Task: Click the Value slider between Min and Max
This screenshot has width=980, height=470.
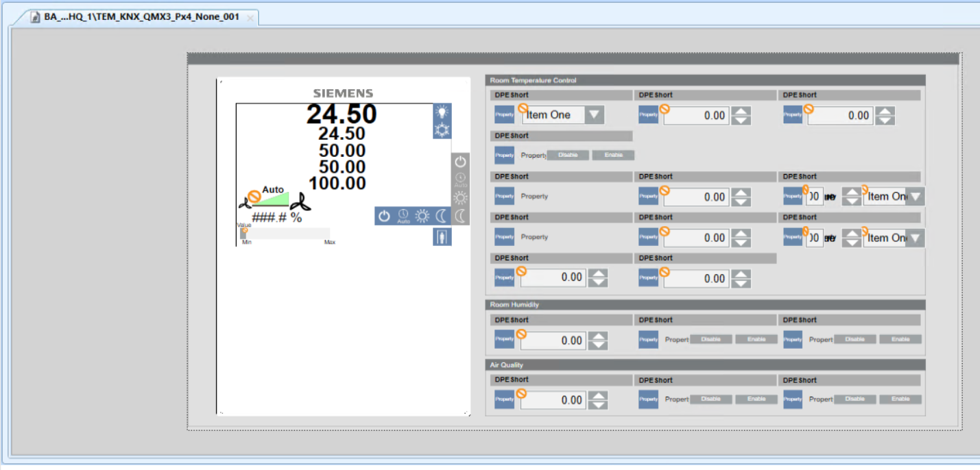Action: click(285, 234)
